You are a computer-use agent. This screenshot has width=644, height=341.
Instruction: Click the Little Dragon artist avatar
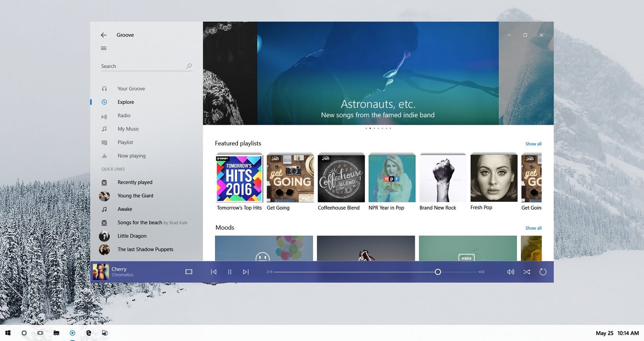(104, 236)
